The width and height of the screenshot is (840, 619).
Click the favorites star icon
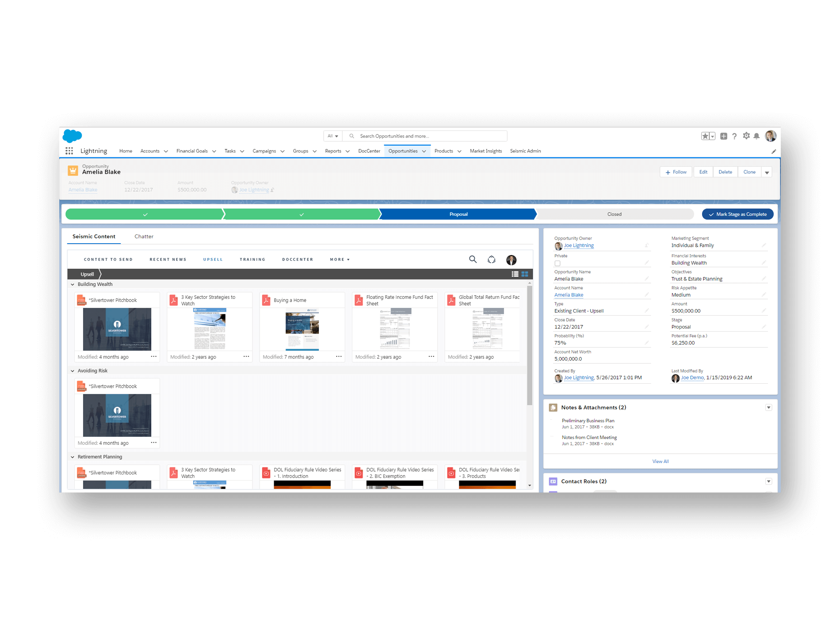pyautogui.click(x=705, y=136)
